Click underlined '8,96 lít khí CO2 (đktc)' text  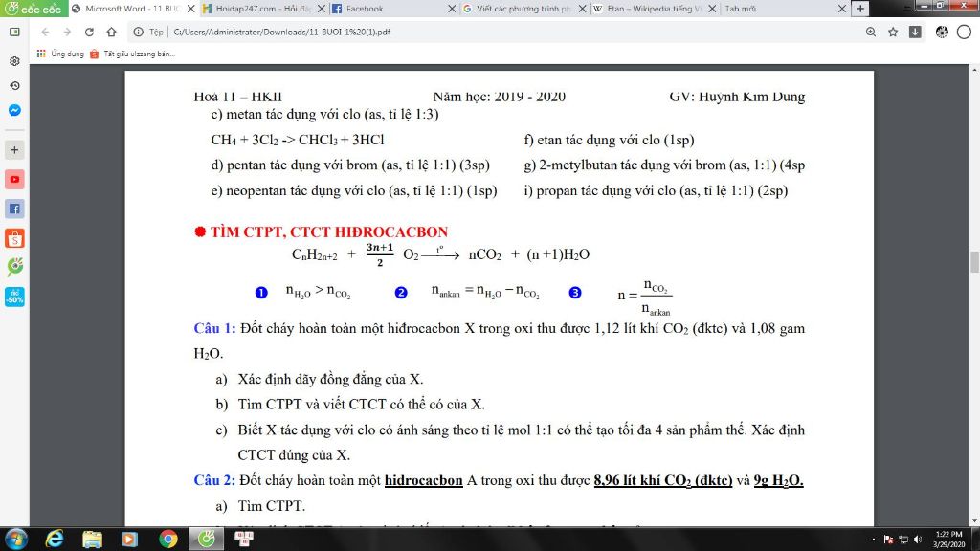(x=662, y=480)
